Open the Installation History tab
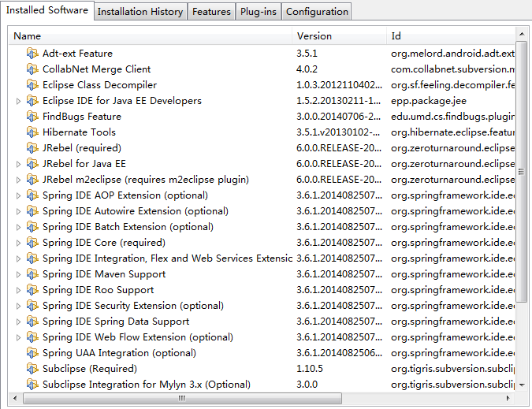Screen dimensions: 532x409 [x=140, y=12]
